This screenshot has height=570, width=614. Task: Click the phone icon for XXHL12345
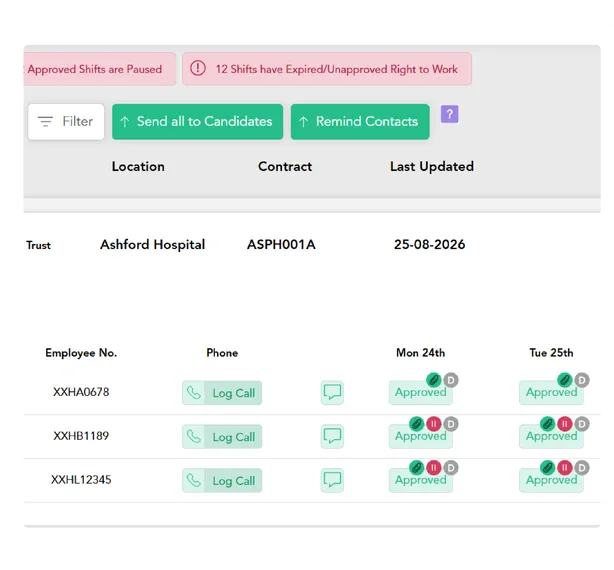pyautogui.click(x=193, y=480)
